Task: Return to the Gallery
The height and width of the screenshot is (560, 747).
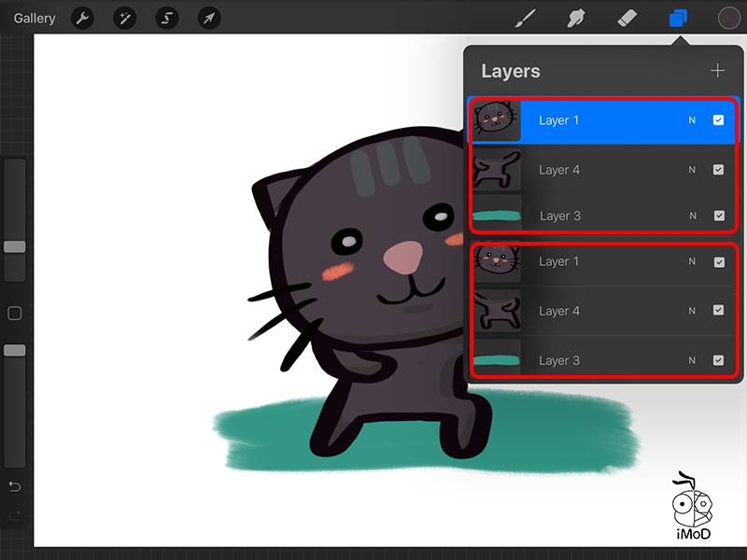Action: pos(34,18)
